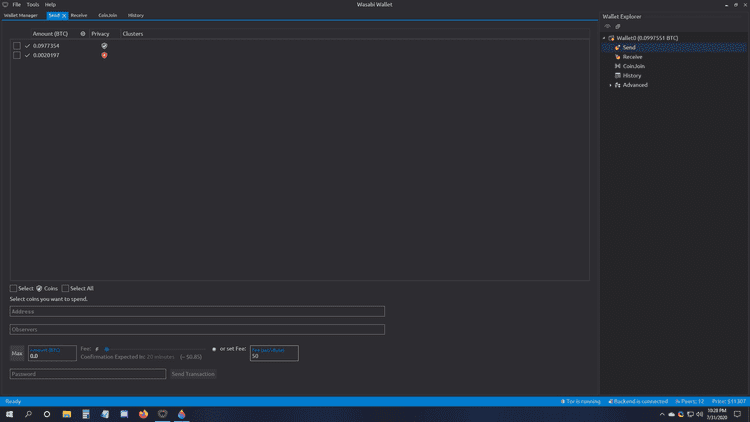The height and width of the screenshot is (422, 750).
Task: Select Receive in Wallet Explorer tree
Action: tap(632, 56)
